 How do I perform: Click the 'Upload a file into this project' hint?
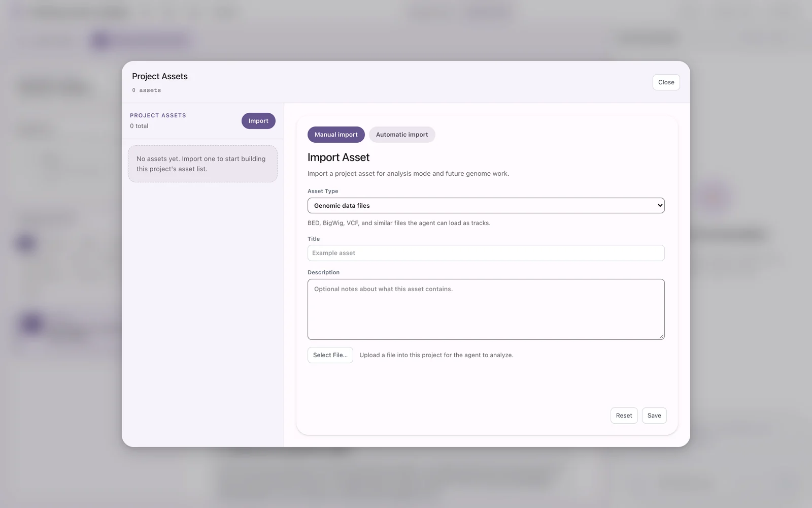pos(436,355)
